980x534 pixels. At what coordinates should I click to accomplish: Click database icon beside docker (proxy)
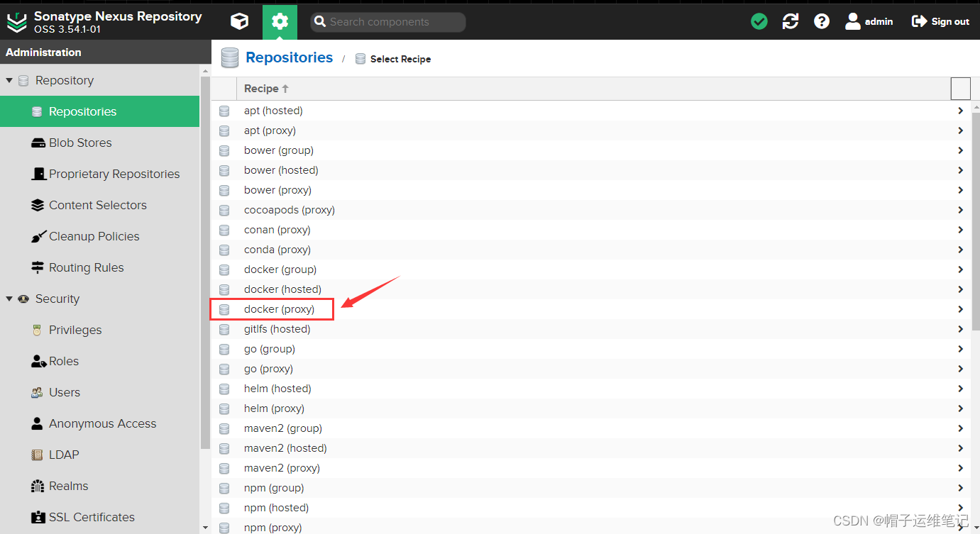(224, 309)
